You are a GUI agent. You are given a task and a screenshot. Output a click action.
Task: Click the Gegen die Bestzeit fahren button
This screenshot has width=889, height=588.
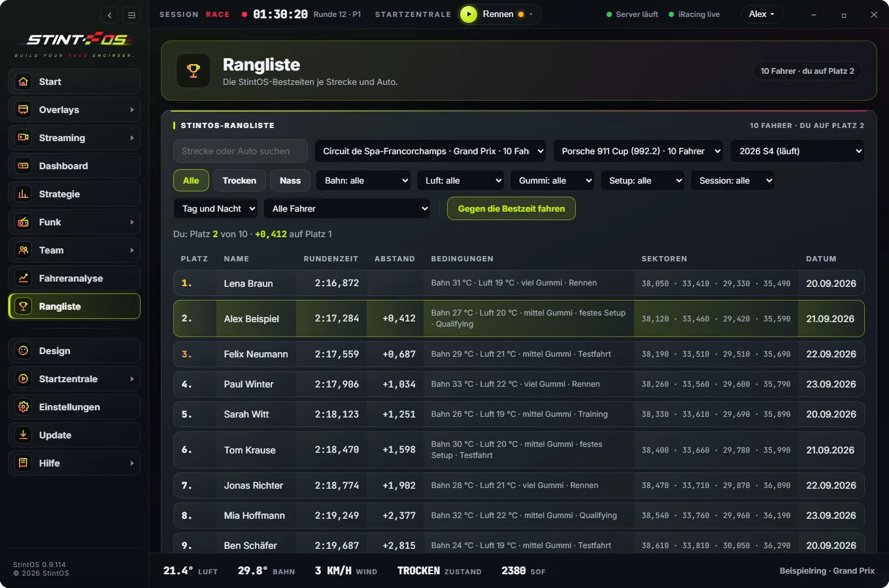(x=511, y=208)
